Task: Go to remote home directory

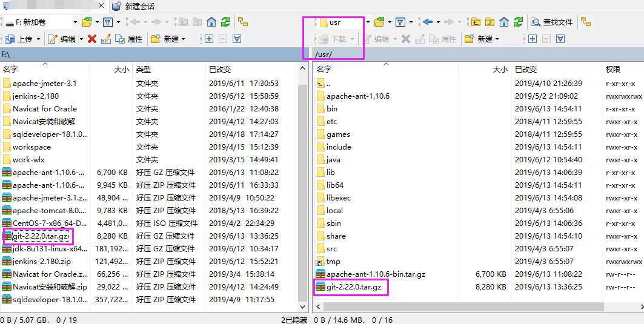Action: tap(505, 22)
